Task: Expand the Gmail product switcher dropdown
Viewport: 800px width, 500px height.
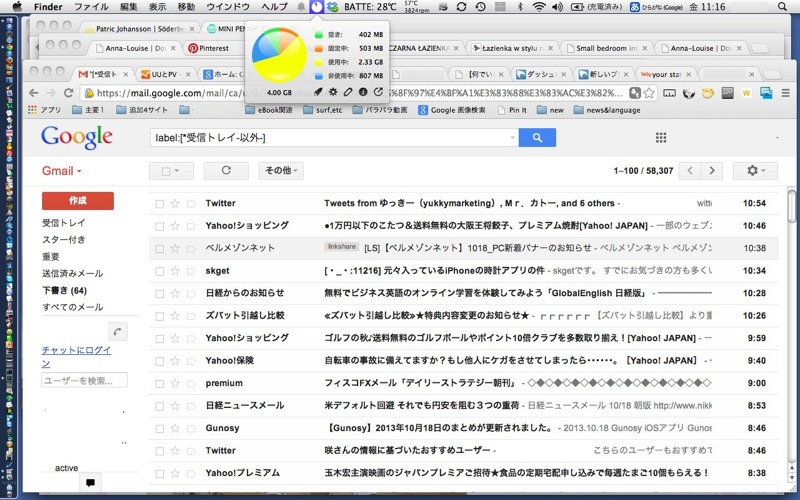Action: [x=62, y=171]
